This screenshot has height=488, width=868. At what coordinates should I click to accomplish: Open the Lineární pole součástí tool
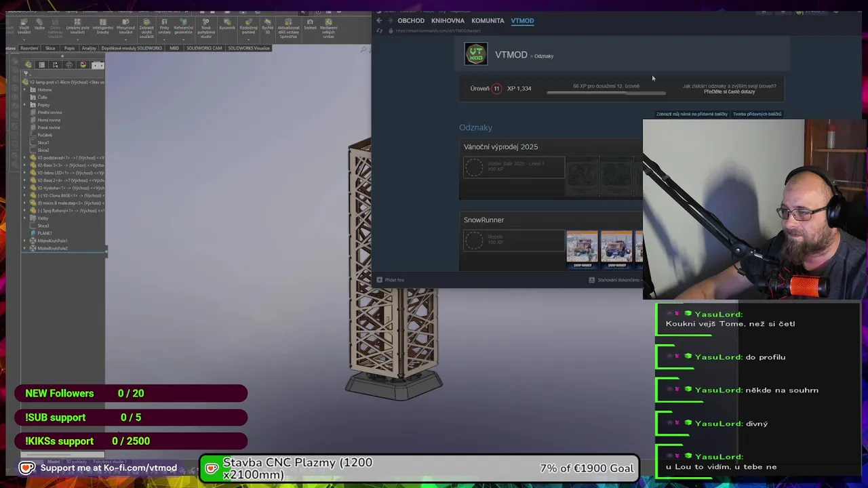click(x=77, y=25)
